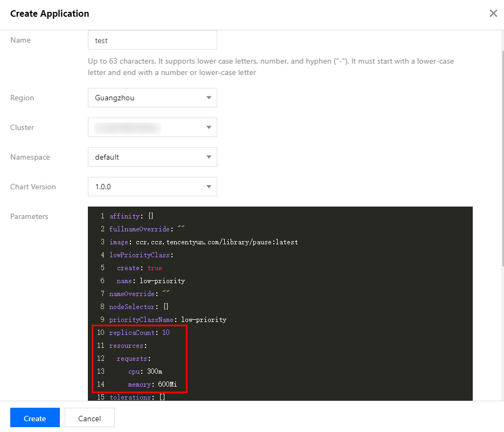Click the replicaCount line in the editor
Image resolution: width=504 pixels, height=432 pixels.
139,333
